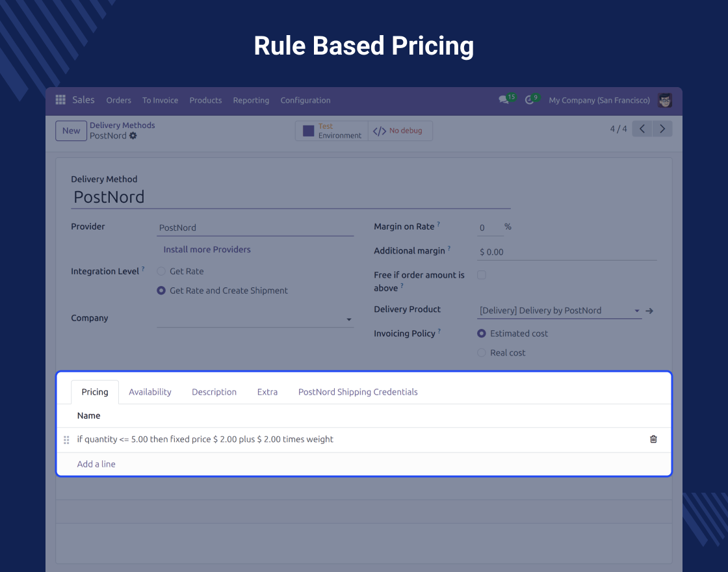Screen dimensions: 728x572
Task: Choose Real cost invoicing policy
Action: (482, 353)
